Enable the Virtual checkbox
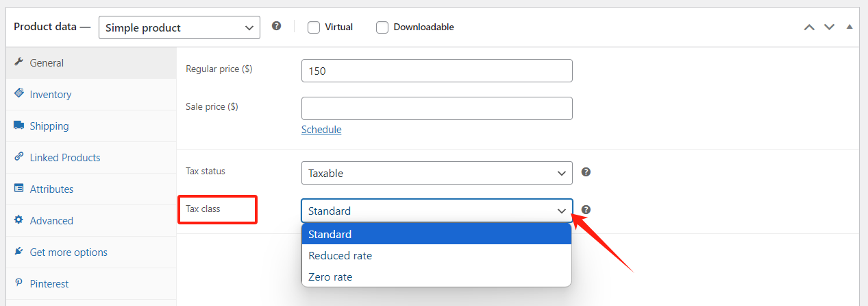 314,27
